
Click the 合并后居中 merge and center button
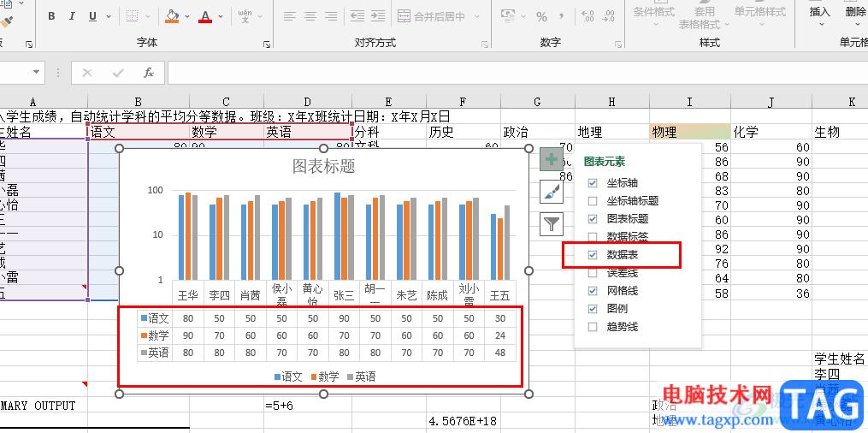432,16
